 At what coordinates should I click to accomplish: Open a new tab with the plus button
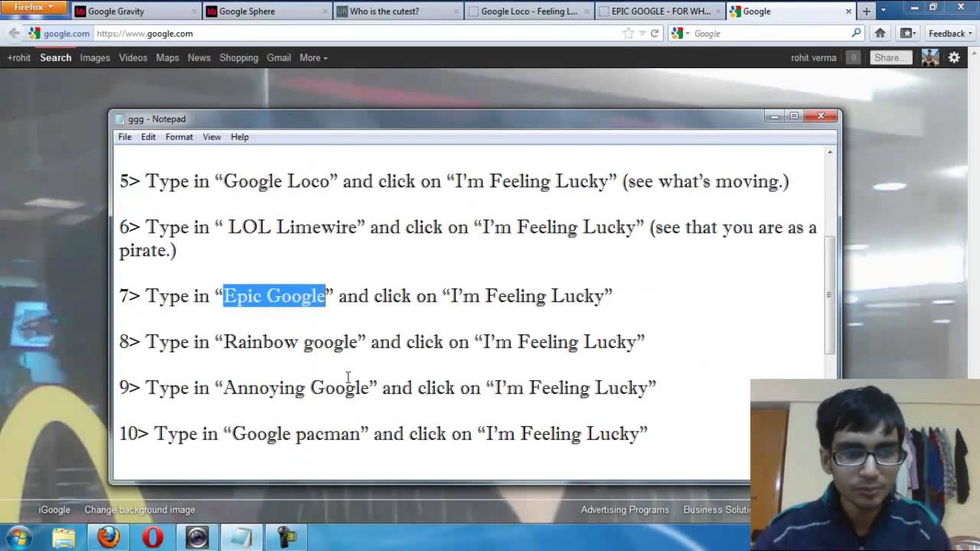(867, 11)
